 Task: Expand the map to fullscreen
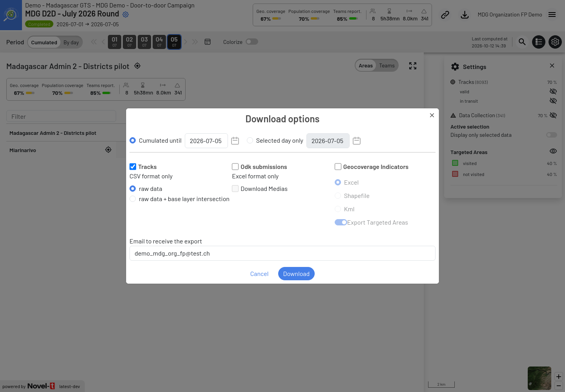click(413, 66)
